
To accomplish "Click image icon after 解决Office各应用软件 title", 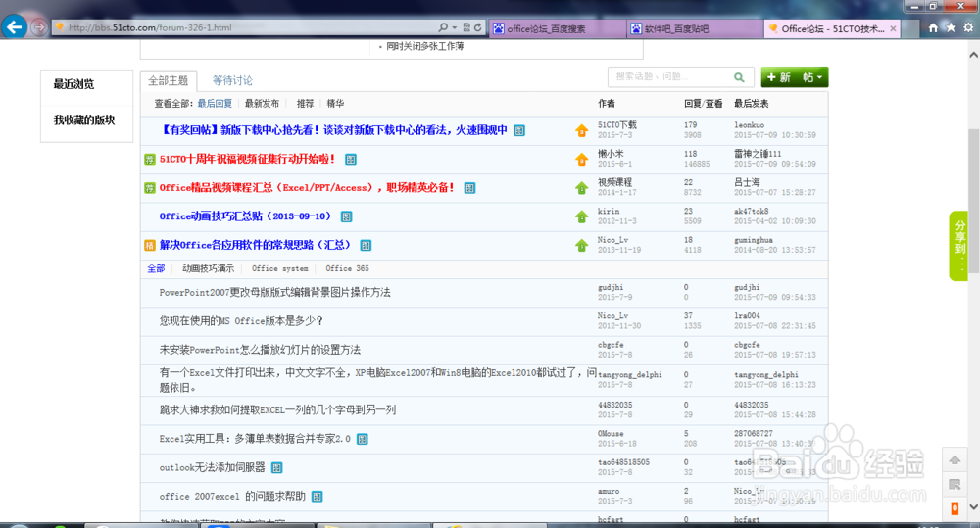I will click(367, 246).
